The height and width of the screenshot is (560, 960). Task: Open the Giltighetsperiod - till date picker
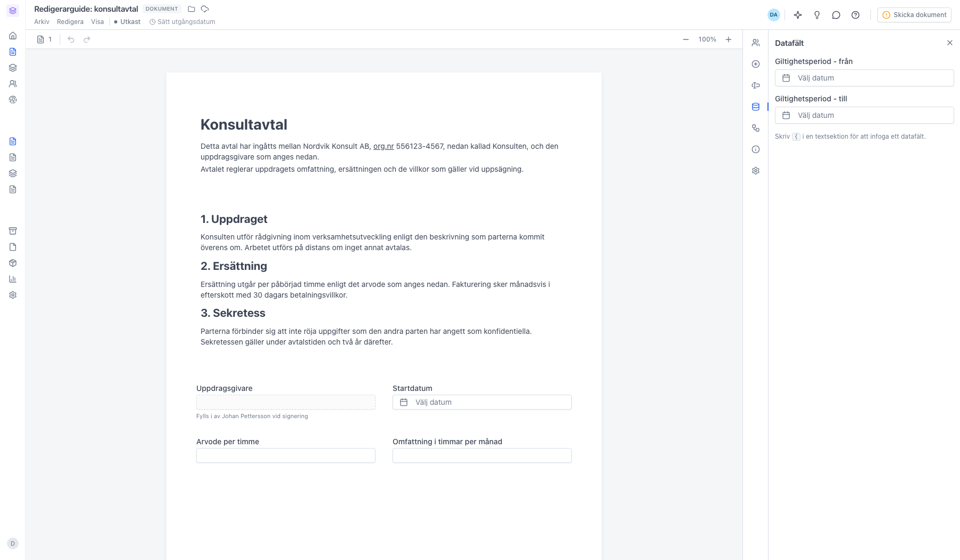pyautogui.click(x=864, y=115)
